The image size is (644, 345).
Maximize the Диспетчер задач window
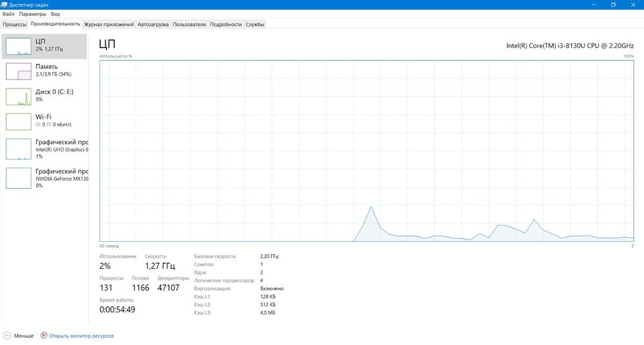click(613, 5)
